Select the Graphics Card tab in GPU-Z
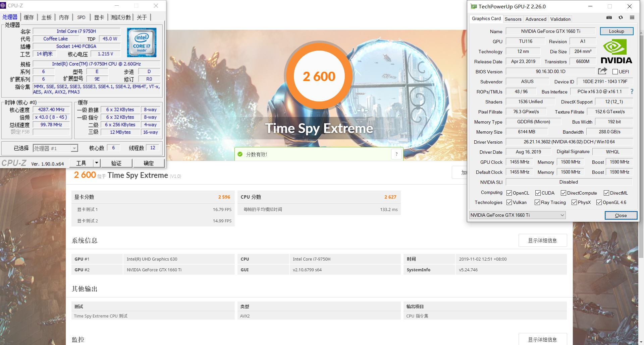The height and width of the screenshot is (345, 644). pos(486,19)
